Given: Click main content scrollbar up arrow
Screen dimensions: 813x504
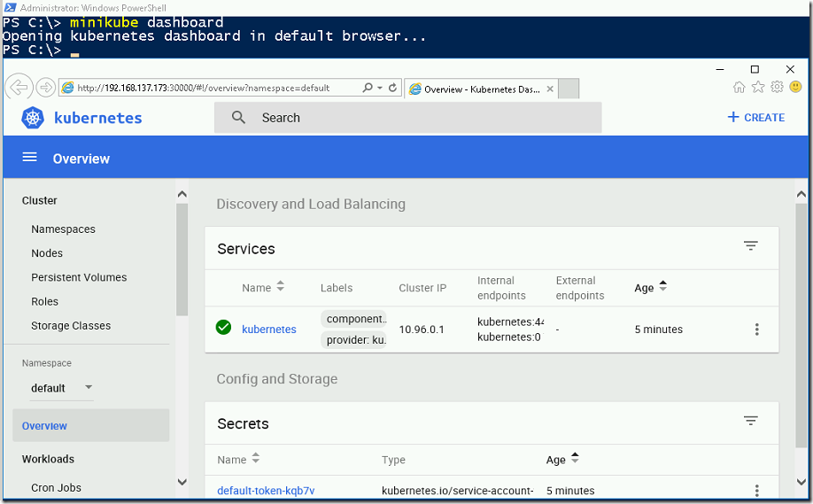Looking at the screenshot, I should click(801, 194).
